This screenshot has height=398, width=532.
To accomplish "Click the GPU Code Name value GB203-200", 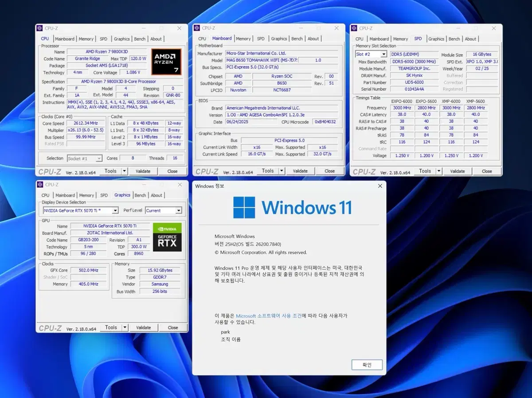I will (88, 240).
